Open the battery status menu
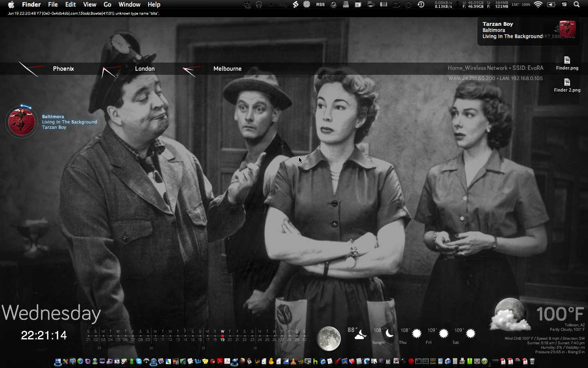Viewport: 588px width, 368px height. coord(551,4)
